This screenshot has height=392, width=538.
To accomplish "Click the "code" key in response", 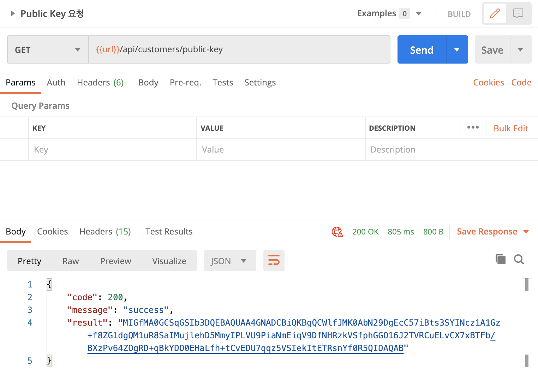I will pyautogui.click(x=82, y=297).
